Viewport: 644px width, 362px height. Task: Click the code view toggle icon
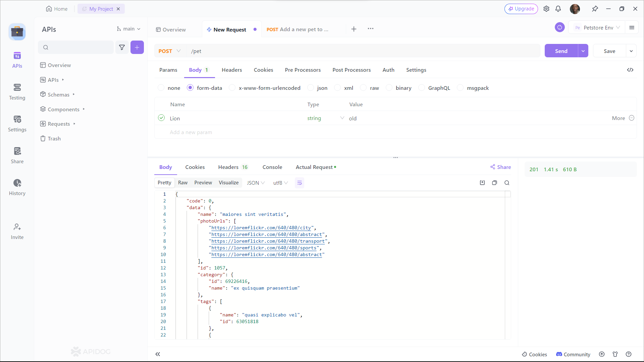point(630,70)
